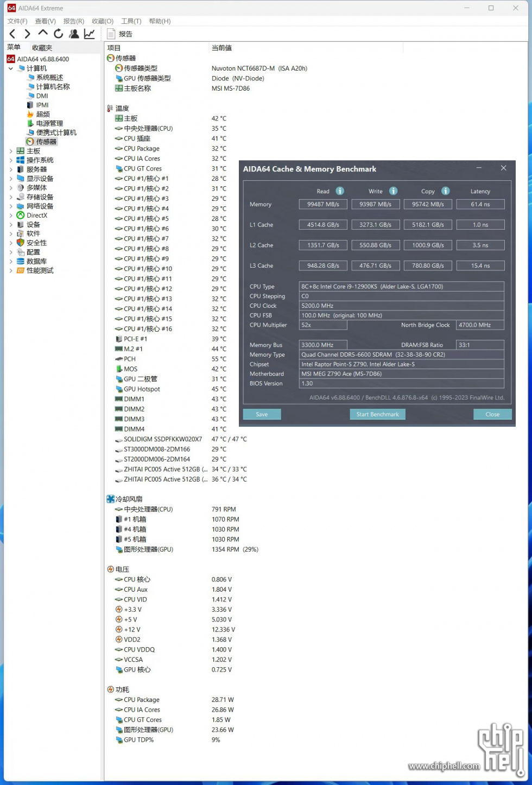Expand the 多媒体 tree node
This screenshot has height=785, width=532.
click(x=11, y=188)
